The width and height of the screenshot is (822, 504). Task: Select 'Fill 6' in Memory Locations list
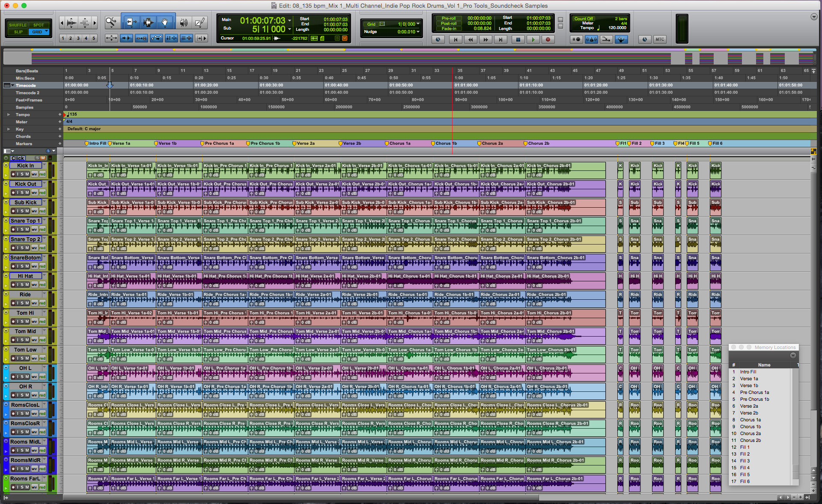(x=745, y=481)
